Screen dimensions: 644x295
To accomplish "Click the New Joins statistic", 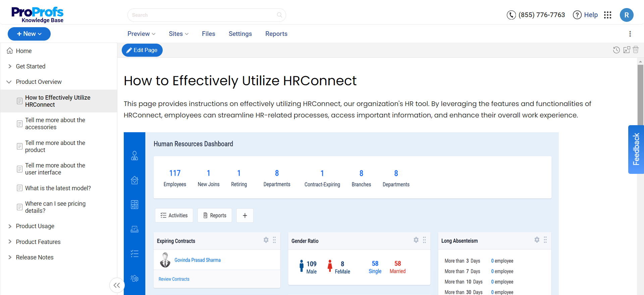I will [209, 178].
